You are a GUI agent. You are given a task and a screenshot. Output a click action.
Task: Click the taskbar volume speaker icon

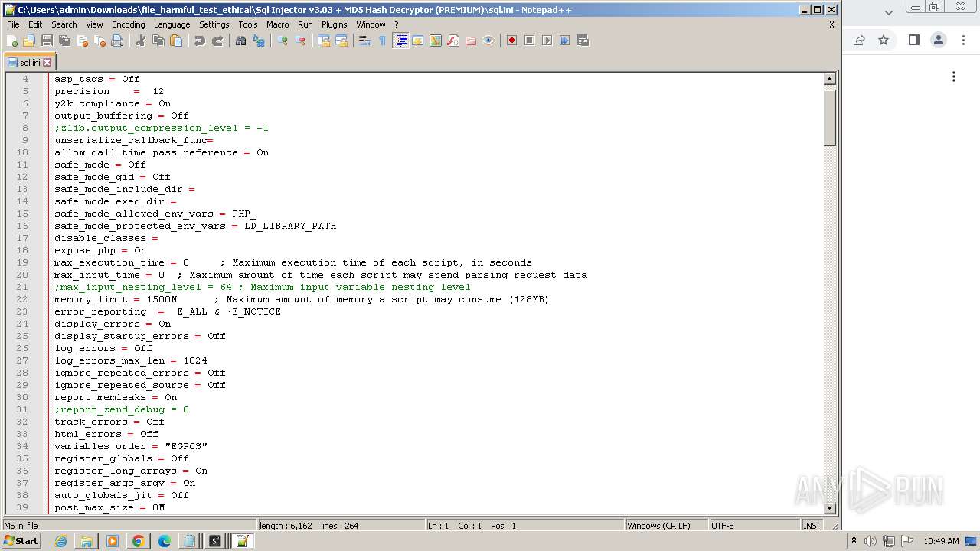[871, 541]
